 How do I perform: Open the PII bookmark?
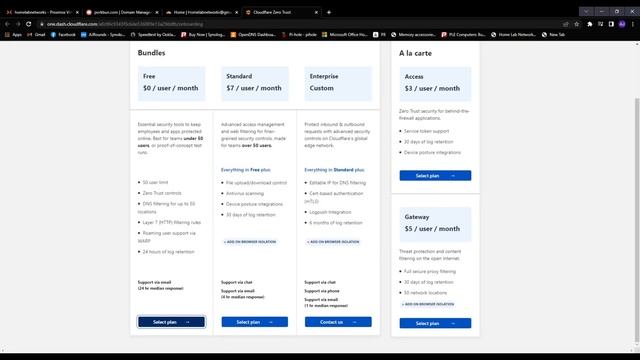click(379, 35)
